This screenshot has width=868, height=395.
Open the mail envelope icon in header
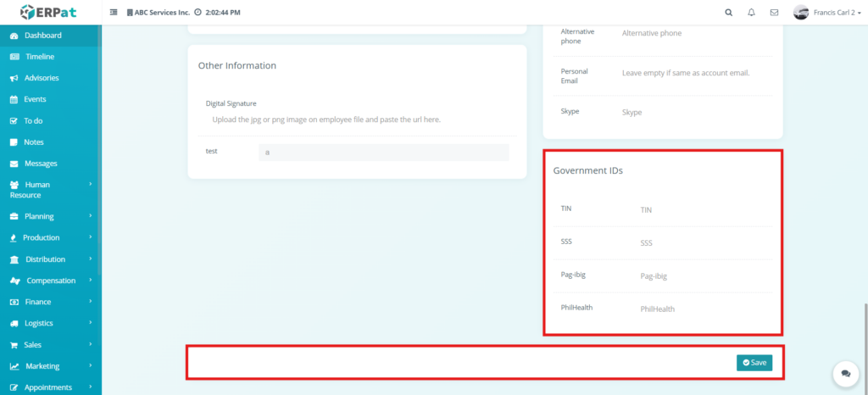click(774, 13)
